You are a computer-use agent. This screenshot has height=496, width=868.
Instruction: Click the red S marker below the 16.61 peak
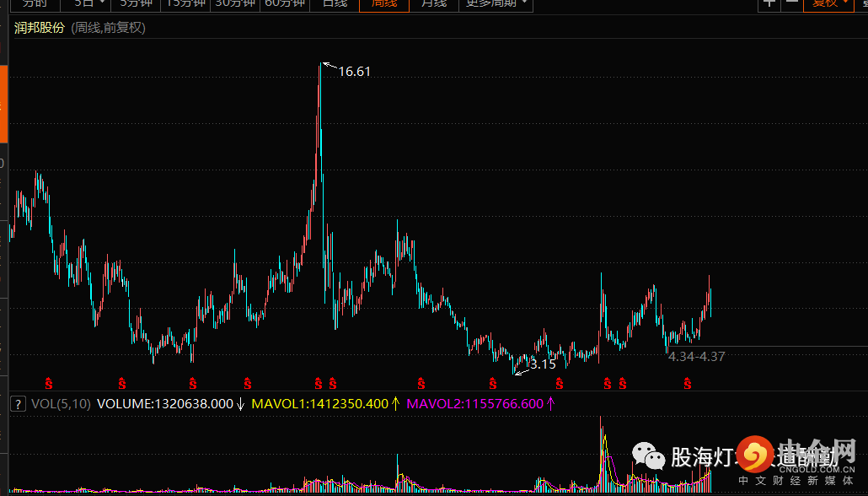pos(319,383)
